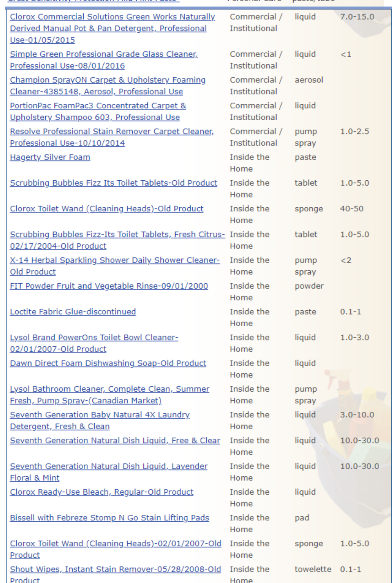Open Seventh Generation Baby Natural 4X Laundry Detergent
Image resolution: width=392 pixels, height=583 pixels.
100,415
